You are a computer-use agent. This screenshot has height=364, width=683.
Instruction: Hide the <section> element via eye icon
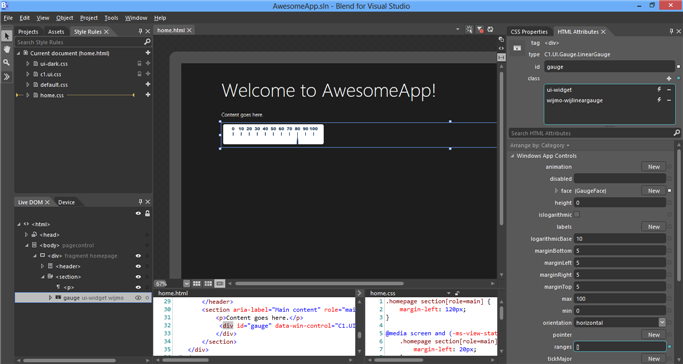138,277
